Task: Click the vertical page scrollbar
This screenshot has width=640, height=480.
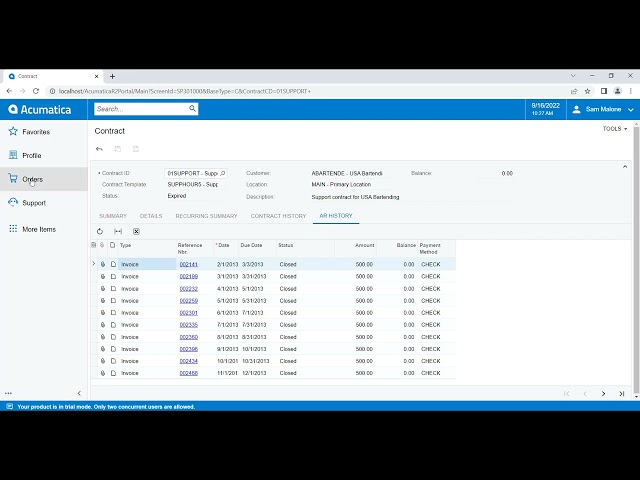Action: (x=636, y=261)
